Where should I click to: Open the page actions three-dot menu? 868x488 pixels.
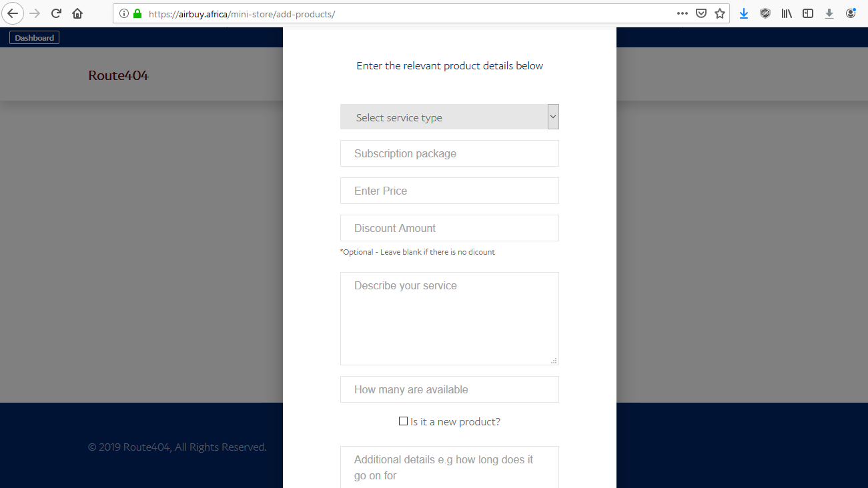pos(682,13)
